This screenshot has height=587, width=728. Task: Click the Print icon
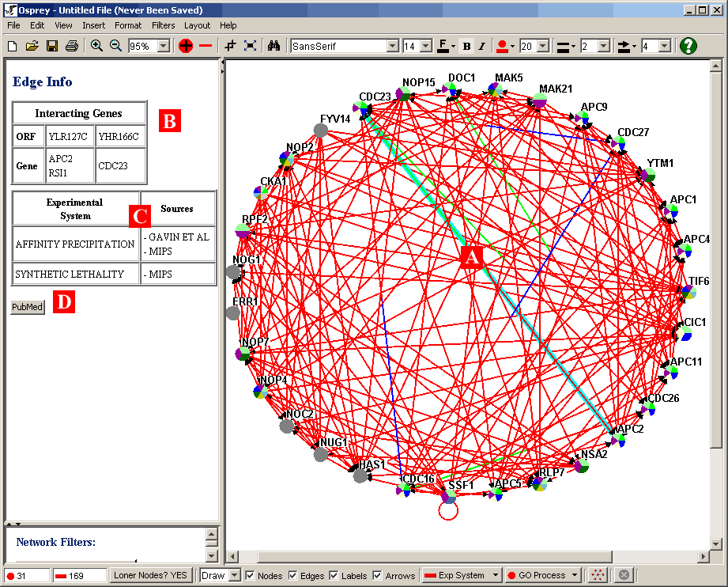(72, 47)
